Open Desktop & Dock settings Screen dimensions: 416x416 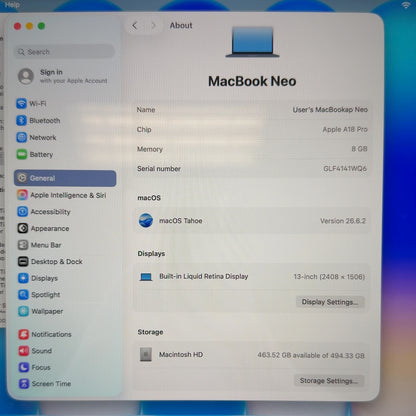click(x=50, y=262)
